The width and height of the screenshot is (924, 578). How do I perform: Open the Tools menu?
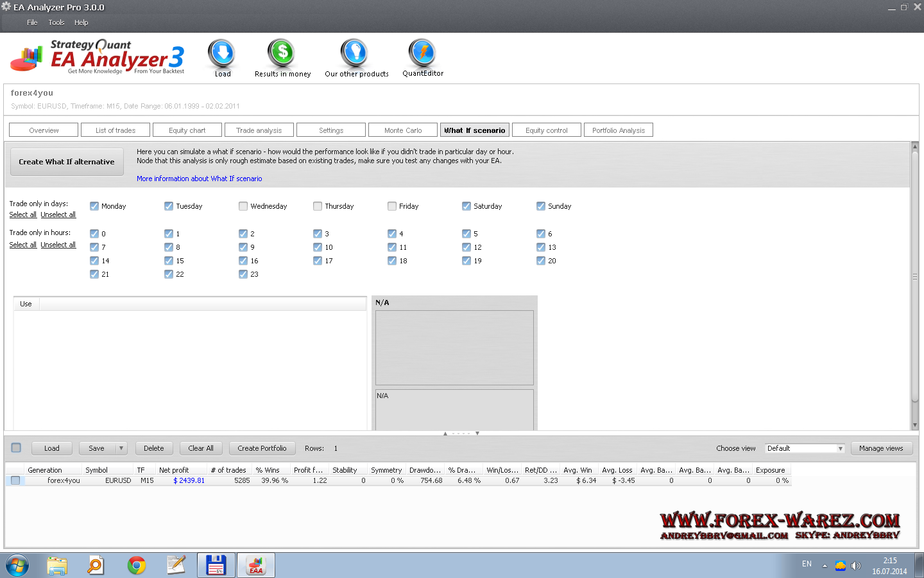click(56, 22)
